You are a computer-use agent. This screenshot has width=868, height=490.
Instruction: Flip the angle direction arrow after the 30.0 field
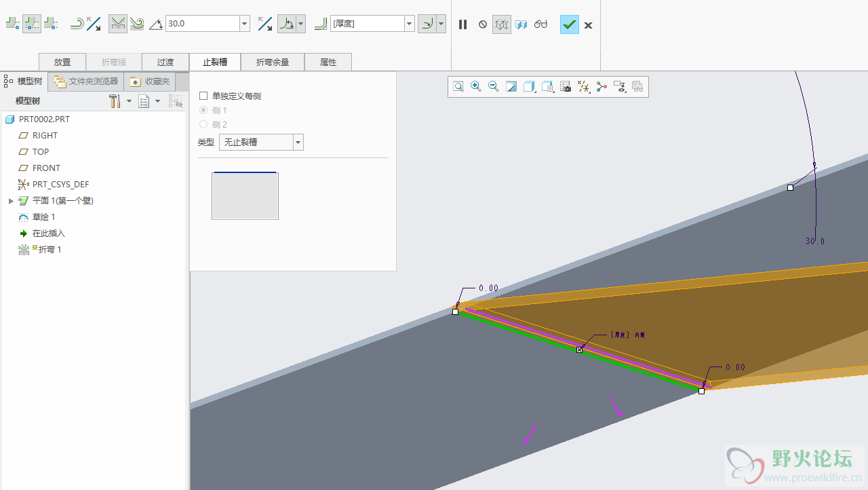click(265, 24)
